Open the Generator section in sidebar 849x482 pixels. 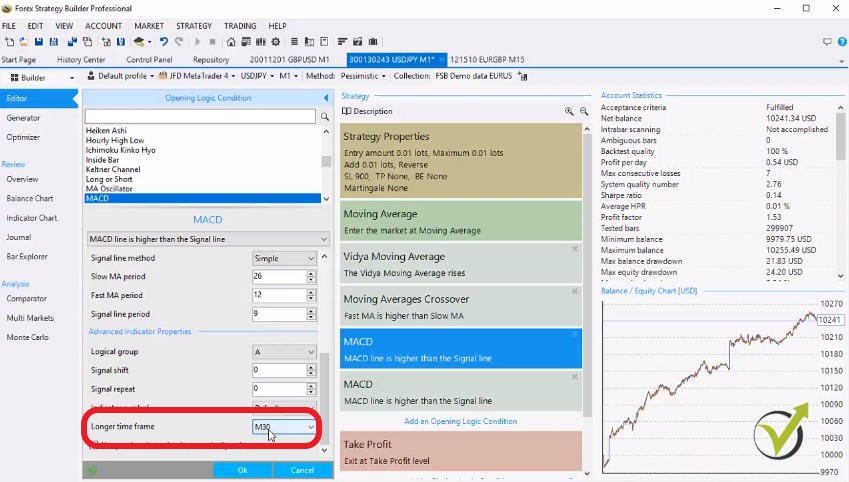(23, 118)
